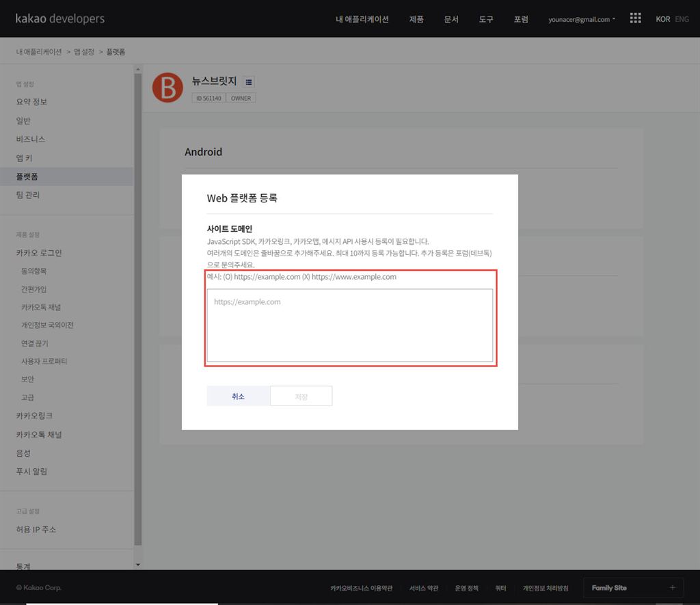Viewport: 700px width, 605px height.
Task: Click the ID 561140 badge
Action: [208, 98]
